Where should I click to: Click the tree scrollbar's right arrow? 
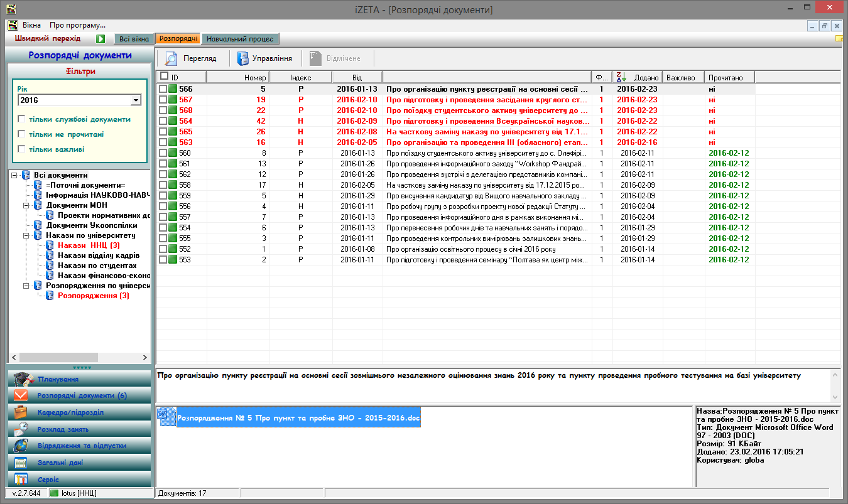pos(146,357)
